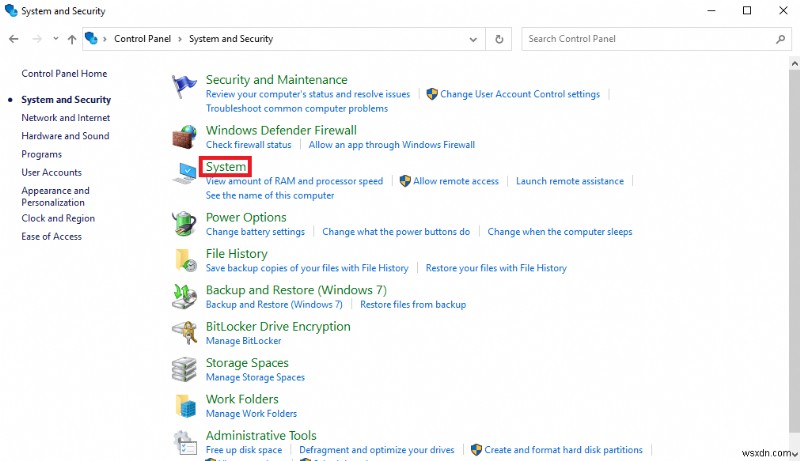
Task: Click the vertical scrollbar up arrow
Action: [794, 64]
